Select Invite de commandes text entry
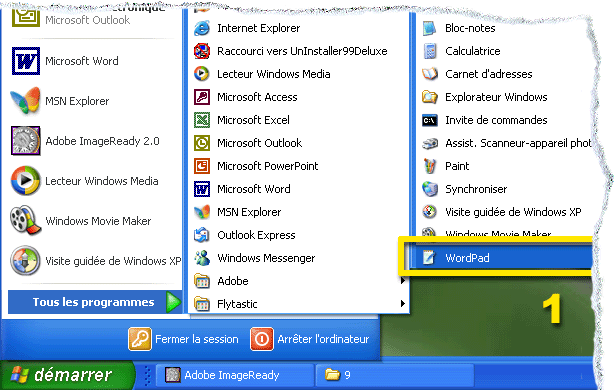615x390 pixels. click(496, 120)
